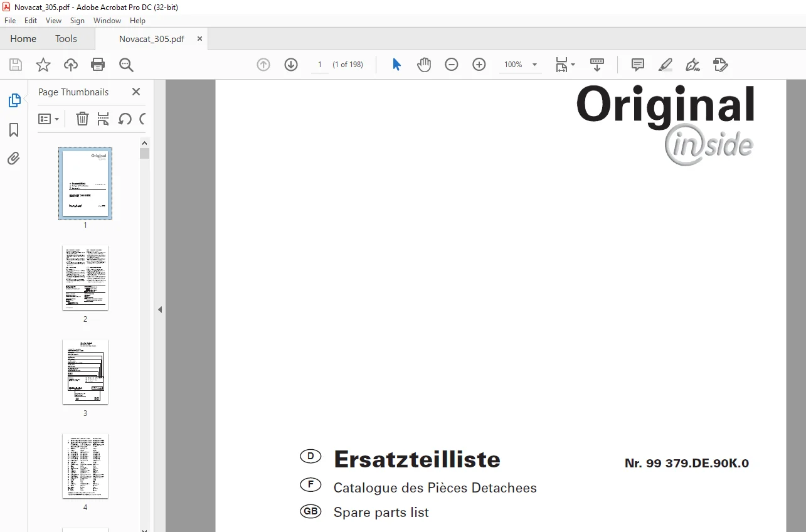This screenshot has width=806, height=532.
Task: Close the Page Thumbnails panel
Action: [x=136, y=92]
